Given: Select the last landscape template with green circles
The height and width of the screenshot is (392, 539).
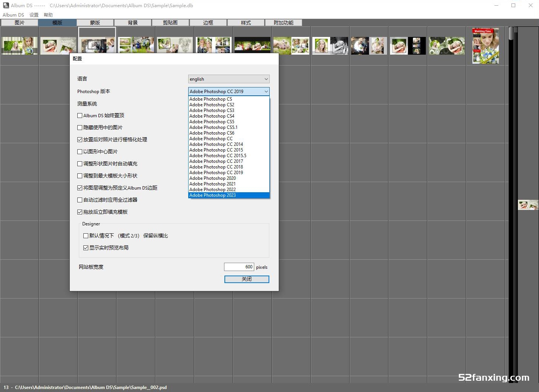Looking at the screenshot, I should (447, 46).
